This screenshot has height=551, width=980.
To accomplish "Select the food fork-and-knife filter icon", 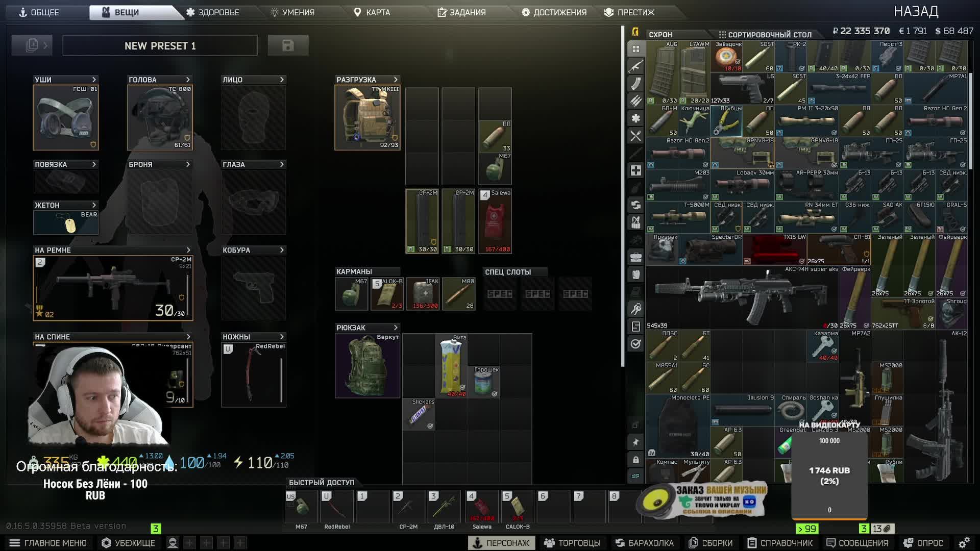I will tap(635, 136).
